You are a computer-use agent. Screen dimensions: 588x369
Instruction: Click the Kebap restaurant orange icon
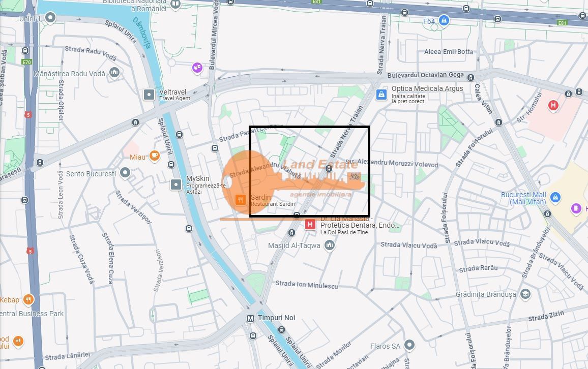tap(28, 300)
